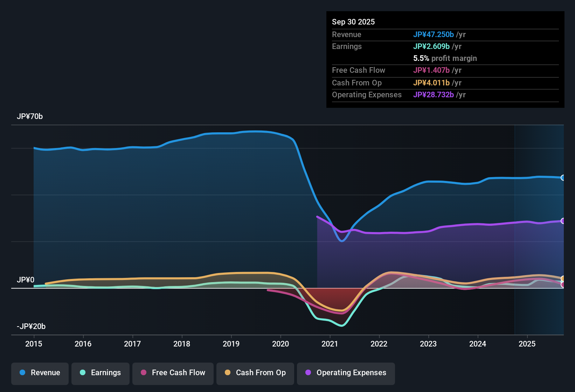
Task: Click the Earnings endpoint marker on the chart
Action: pyautogui.click(x=563, y=282)
